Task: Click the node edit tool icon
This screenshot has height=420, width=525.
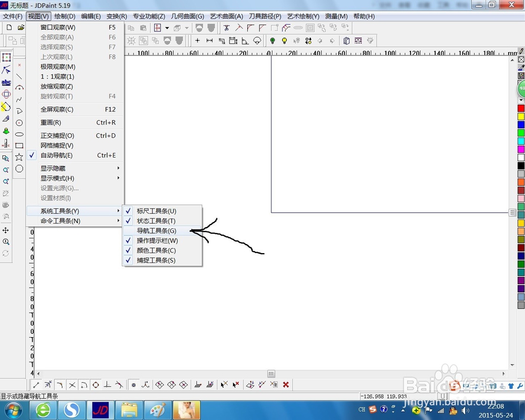Action: (6, 70)
